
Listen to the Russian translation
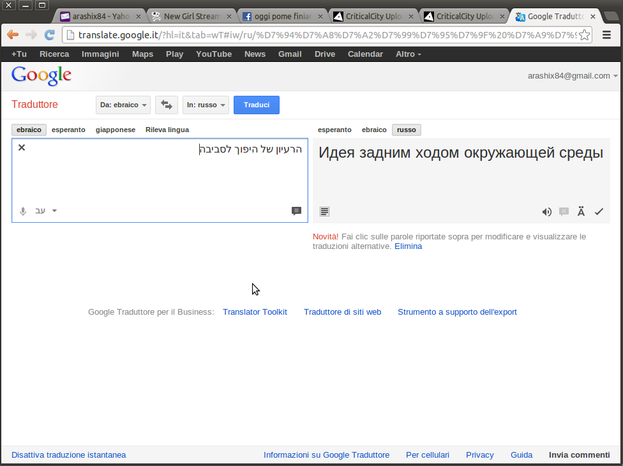pos(547,212)
